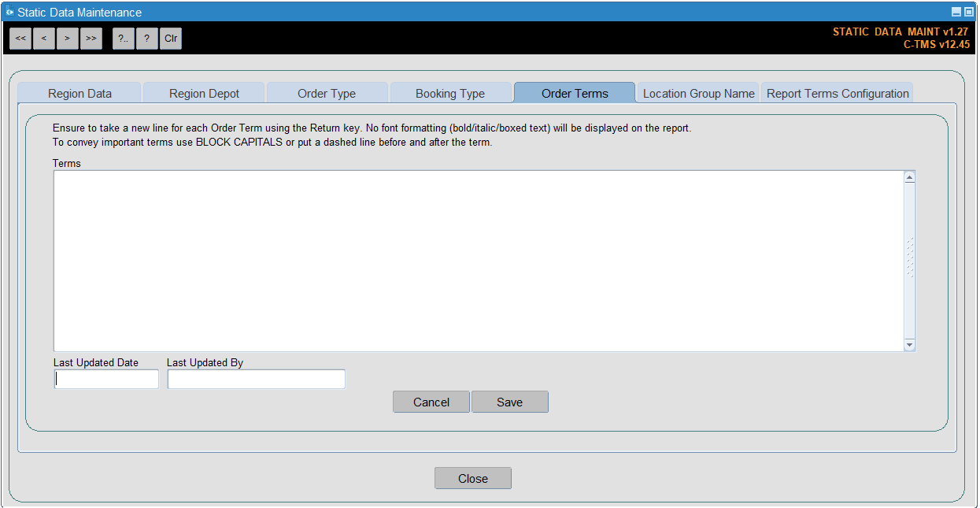
Task: Cancel the order terms changes
Action: pyautogui.click(x=431, y=402)
